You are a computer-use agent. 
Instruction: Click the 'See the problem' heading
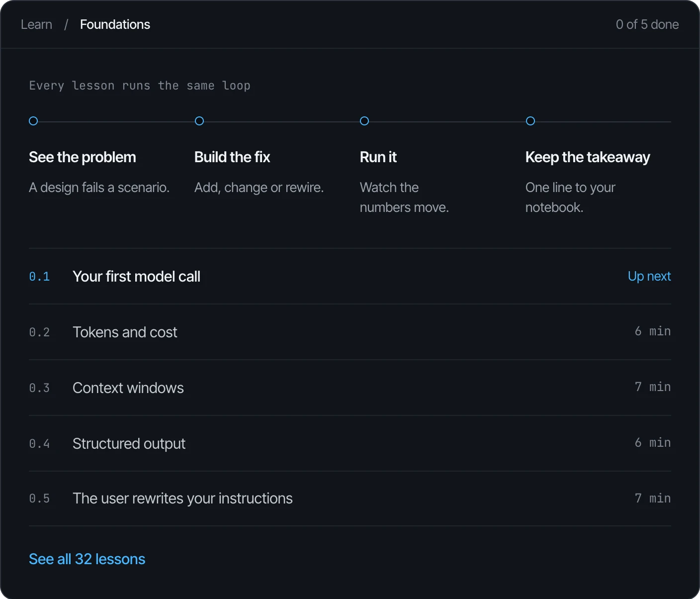click(83, 157)
